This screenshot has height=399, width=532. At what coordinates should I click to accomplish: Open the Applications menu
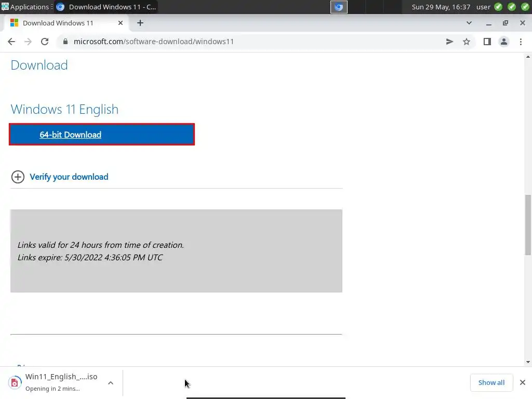[26, 7]
